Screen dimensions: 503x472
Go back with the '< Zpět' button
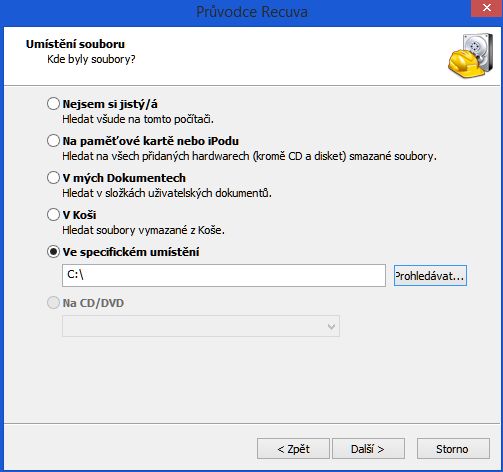coord(293,449)
